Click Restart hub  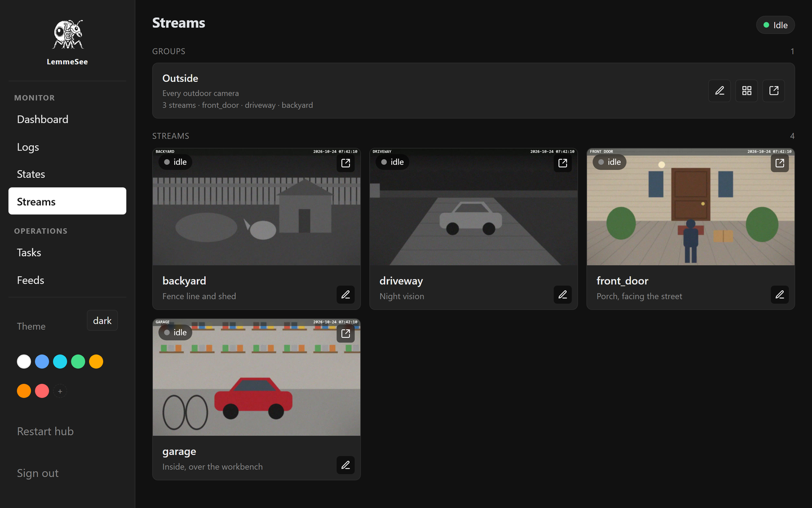click(45, 431)
